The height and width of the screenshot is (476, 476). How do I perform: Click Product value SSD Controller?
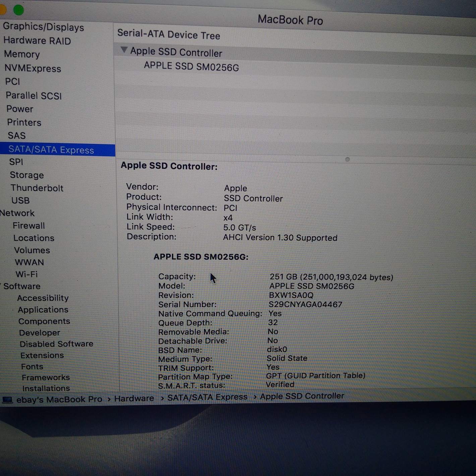253,198
